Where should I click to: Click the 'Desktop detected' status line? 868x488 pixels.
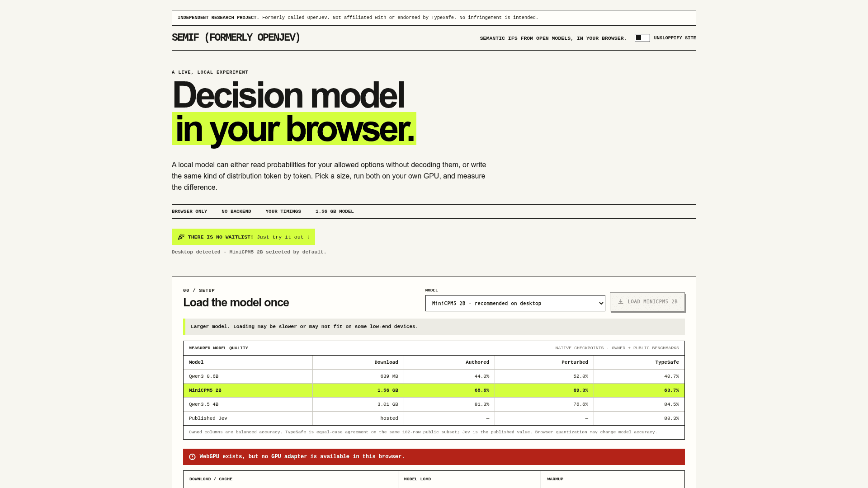pos(249,252)
